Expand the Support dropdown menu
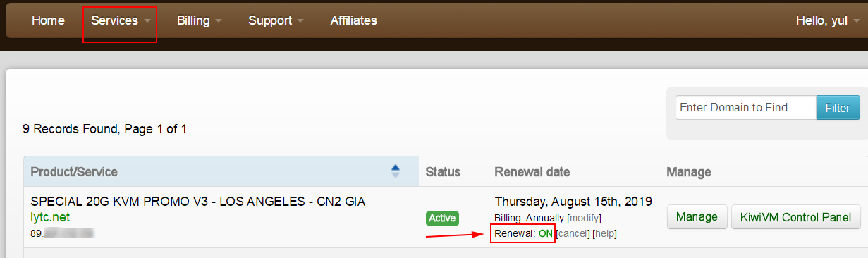This screenshot has width=868, height=258. pyautogui.click(x=276, y=21)
